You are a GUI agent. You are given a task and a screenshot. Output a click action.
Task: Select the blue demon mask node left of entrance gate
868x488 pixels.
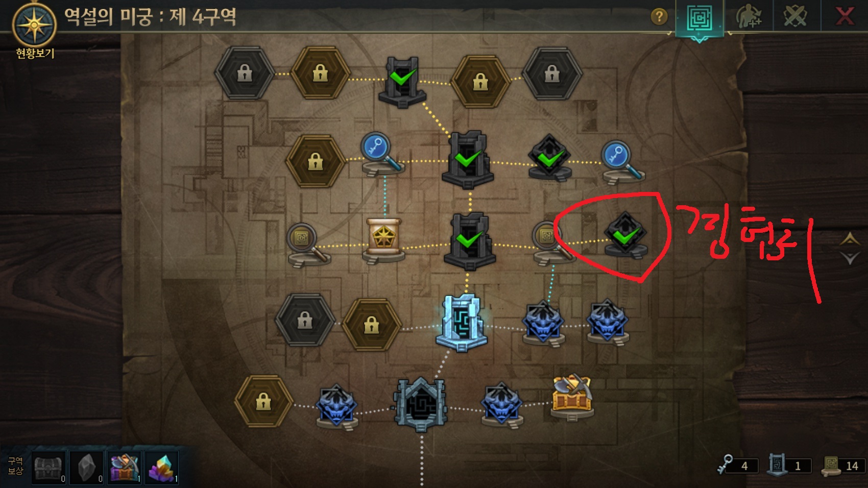336,406
